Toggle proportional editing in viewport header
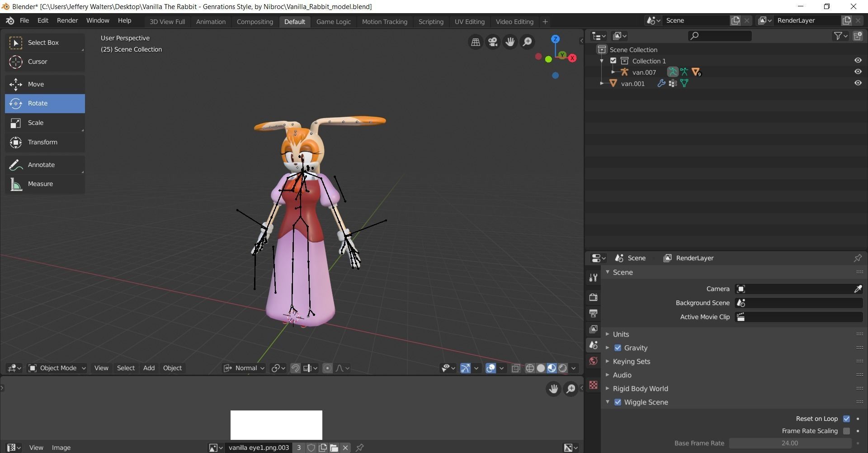The image size is (868, 453). pyautogui.click(x=328, y=368)
